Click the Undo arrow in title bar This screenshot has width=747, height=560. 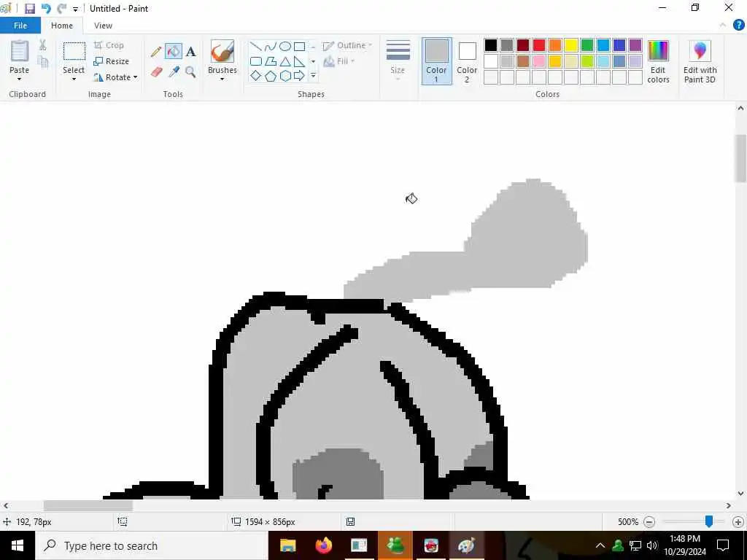(46, 9)
